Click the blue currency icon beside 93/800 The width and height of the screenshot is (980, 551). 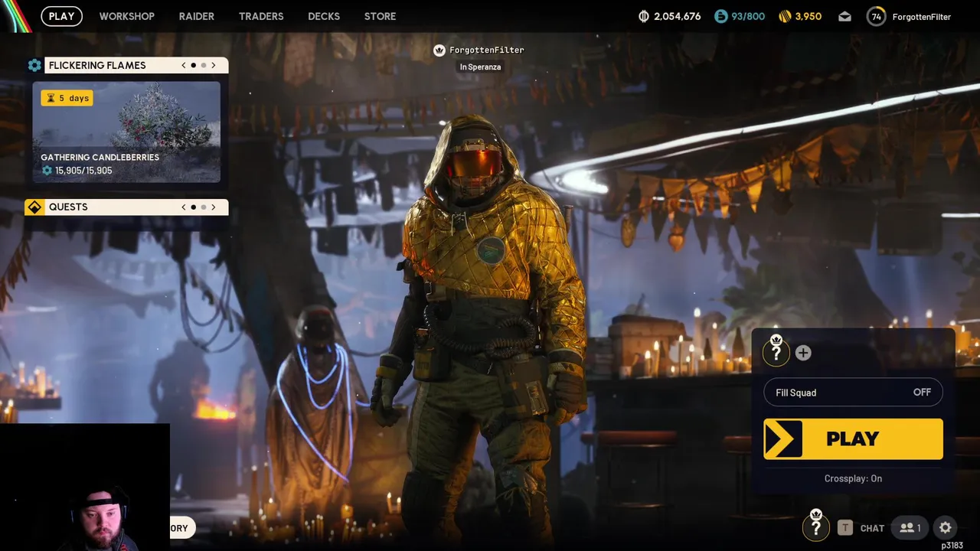(x=720, y=16)
